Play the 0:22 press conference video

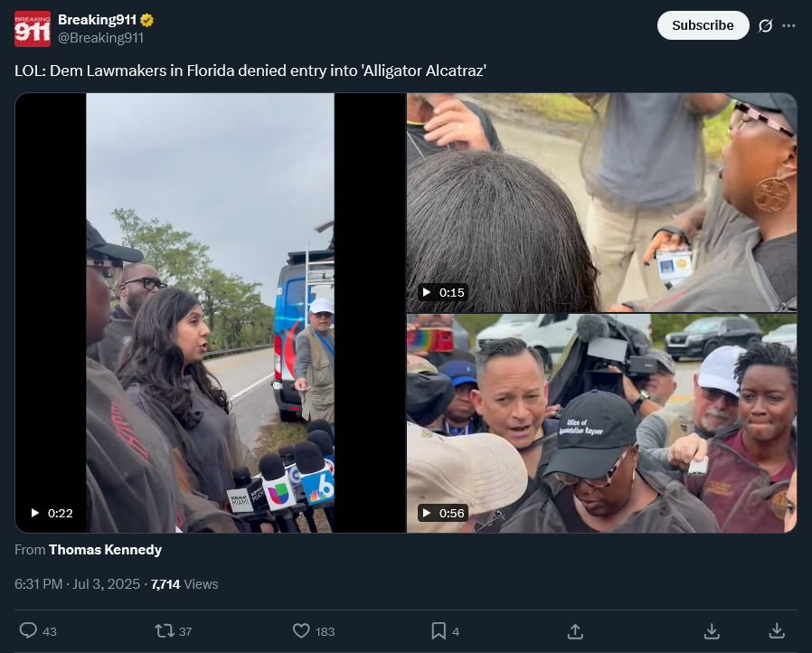click(x=211, y=313)
